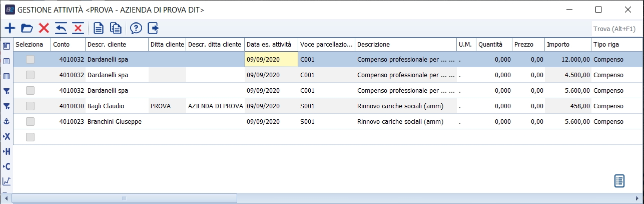Click the anchor icon in left sidebar
The width and height of the screenshot is (644, 204).
[7, 121]
